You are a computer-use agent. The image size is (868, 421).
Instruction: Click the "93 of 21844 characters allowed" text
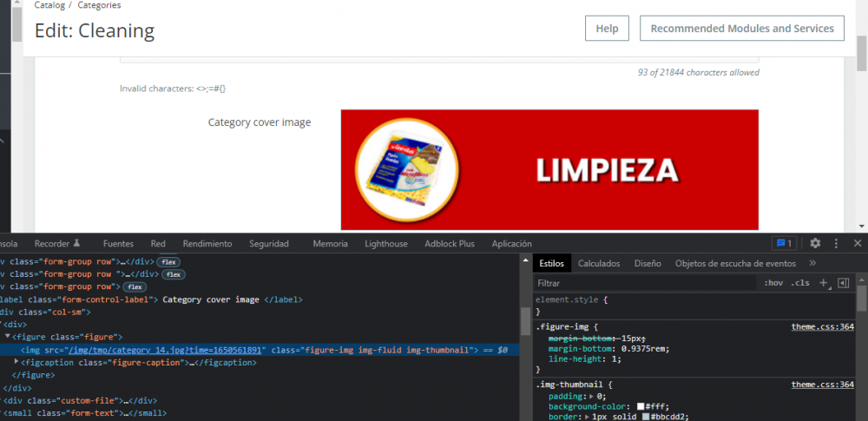click(698, 73)
